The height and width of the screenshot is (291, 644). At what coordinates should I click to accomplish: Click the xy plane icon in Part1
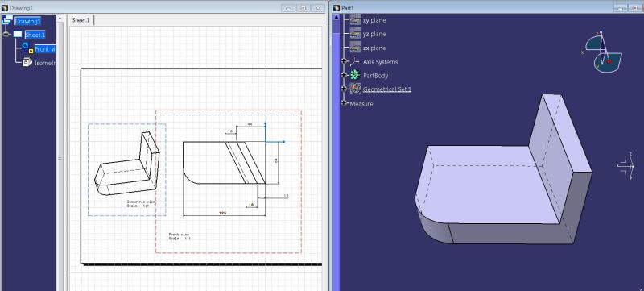click(356, 20)
